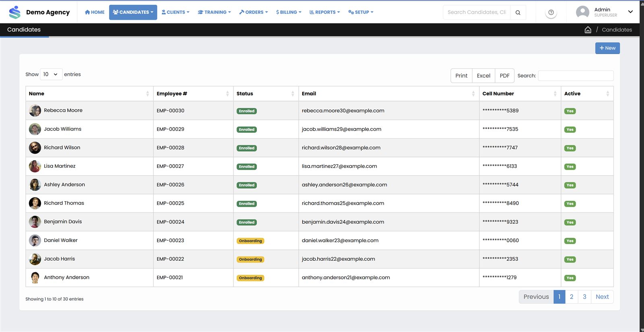Open the Orders dropdown menu
This screenshot has width=644, height=332.
[254, 12]
